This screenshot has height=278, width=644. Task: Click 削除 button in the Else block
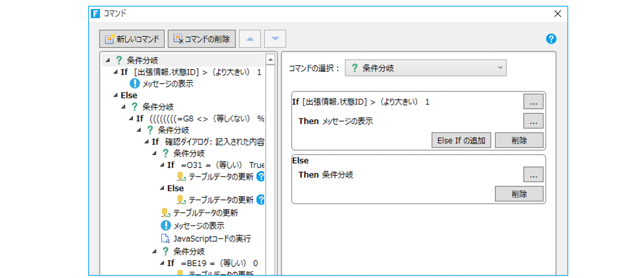coord(519,194)
